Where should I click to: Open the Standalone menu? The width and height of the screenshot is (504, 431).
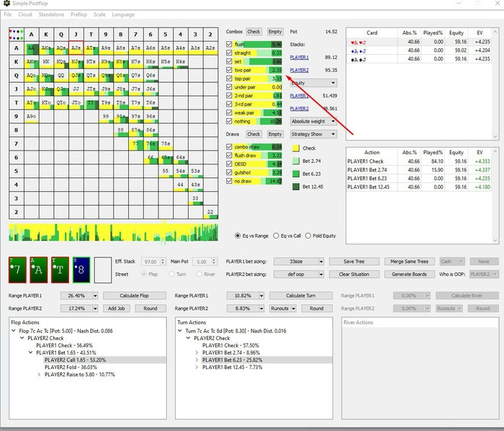[51, 14]
